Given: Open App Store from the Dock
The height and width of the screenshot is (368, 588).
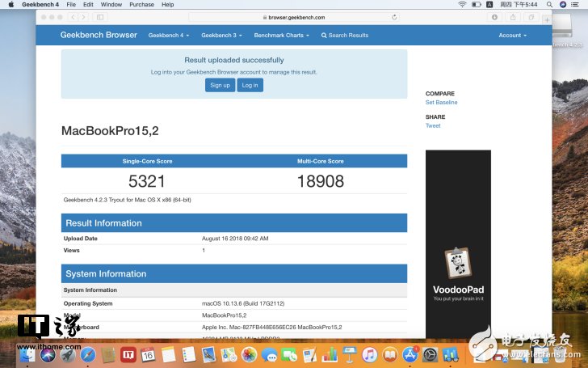Looking at the screenshot, I should click(x=409, y=354).
